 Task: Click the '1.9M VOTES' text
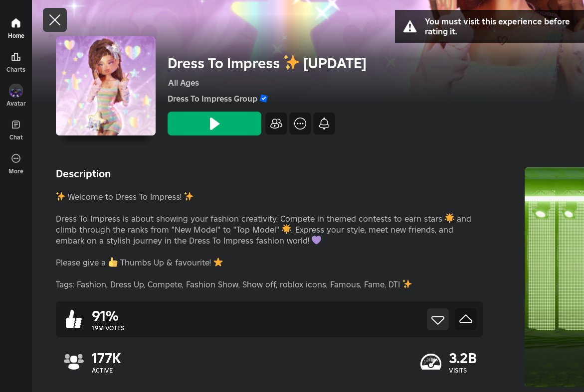[108, 328]
